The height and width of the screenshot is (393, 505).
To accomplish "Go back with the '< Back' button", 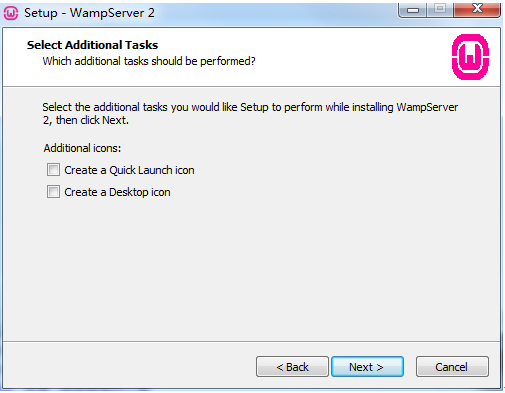I will [292, 367].
